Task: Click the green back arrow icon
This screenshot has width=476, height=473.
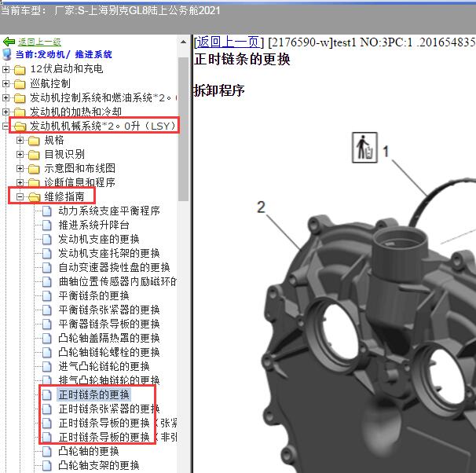Action: (9, 42)
